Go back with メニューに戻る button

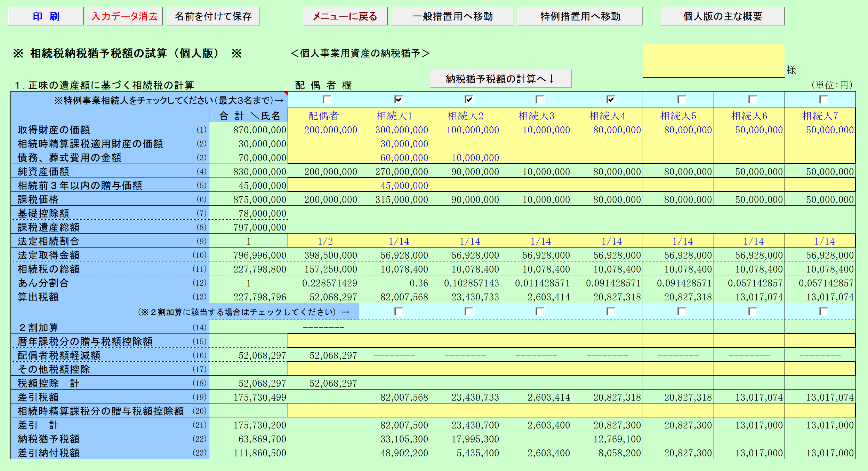[x=345, y=16]
